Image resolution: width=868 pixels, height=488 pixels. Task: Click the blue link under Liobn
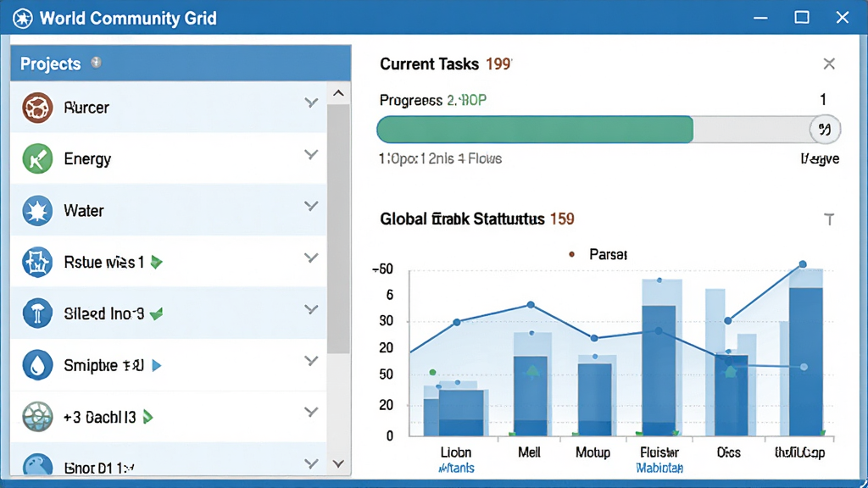coord(457,468)
